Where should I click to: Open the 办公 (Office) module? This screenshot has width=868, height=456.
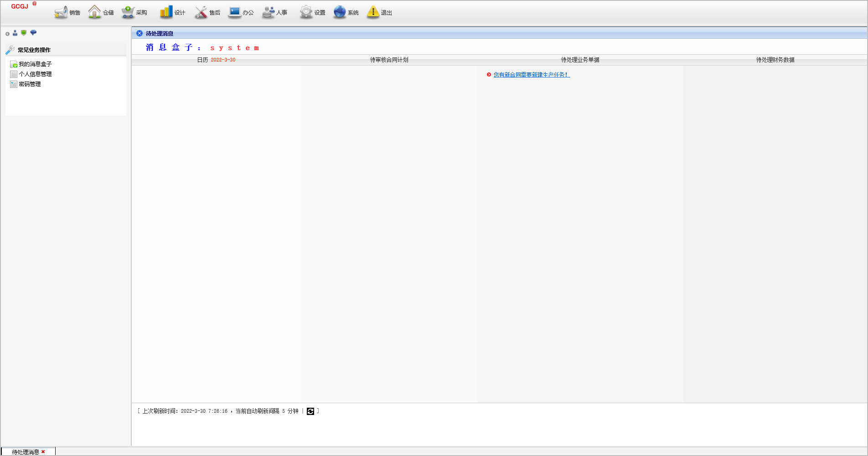241,12
